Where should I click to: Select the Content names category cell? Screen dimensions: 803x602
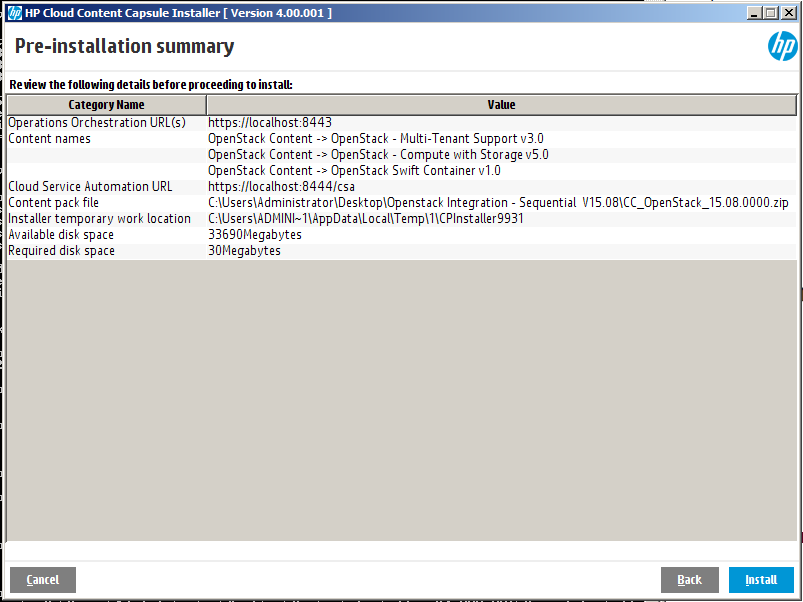click(50, 139)
